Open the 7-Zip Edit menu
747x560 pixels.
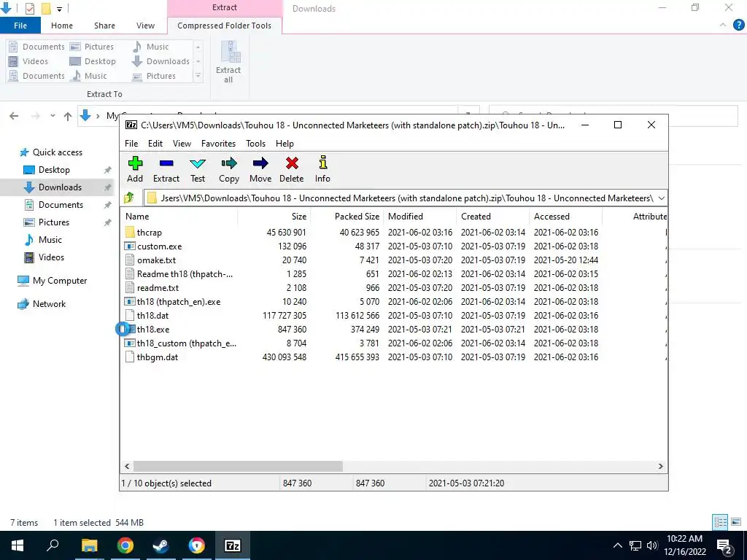(155, 144)
